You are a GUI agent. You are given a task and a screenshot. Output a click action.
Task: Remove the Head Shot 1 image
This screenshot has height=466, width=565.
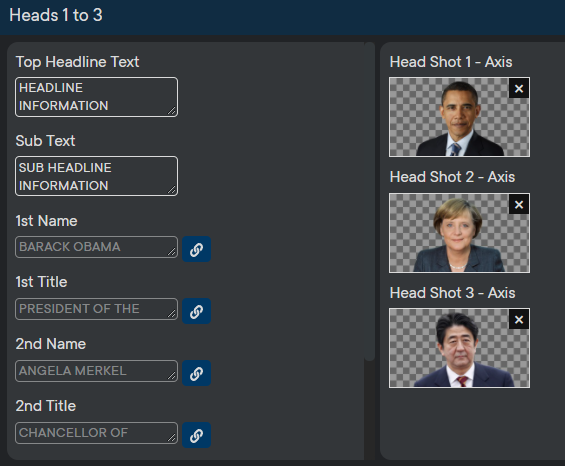click(519, 89)
